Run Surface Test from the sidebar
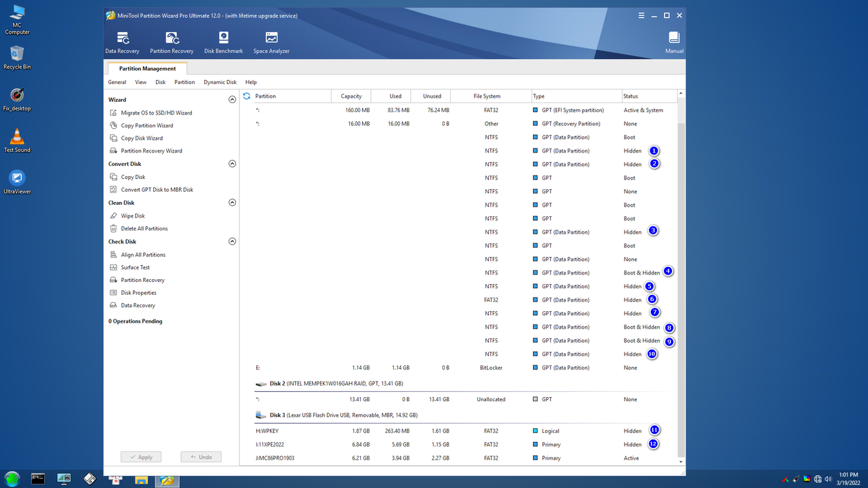 tap(130, 268)
